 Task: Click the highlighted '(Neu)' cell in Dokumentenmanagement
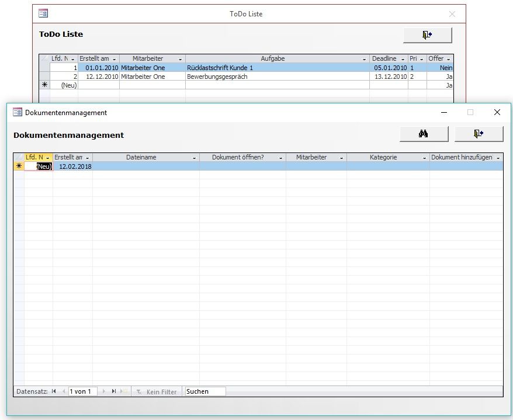[39, 166]
